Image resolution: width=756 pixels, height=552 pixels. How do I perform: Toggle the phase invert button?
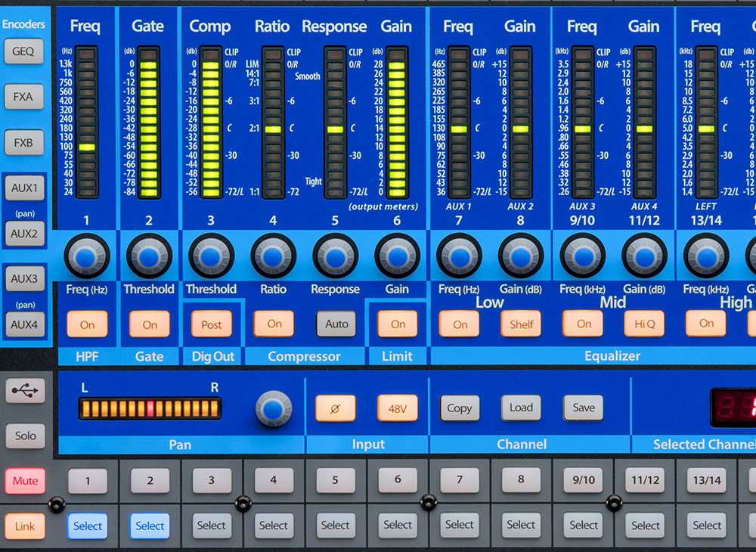(335, 408)
